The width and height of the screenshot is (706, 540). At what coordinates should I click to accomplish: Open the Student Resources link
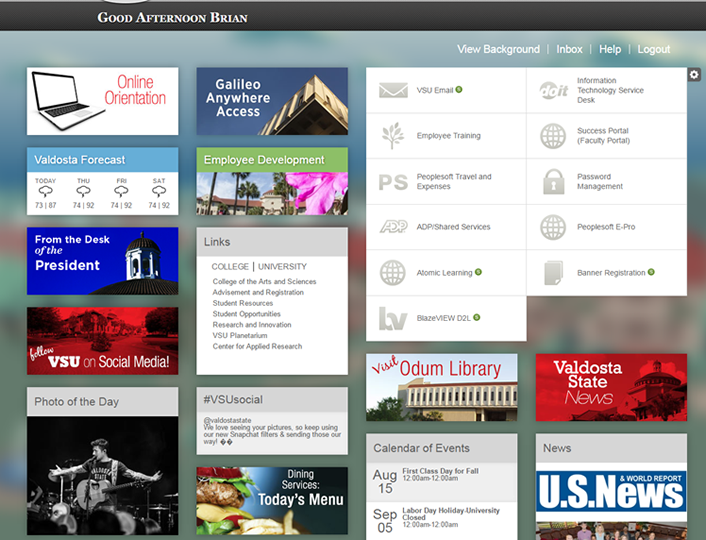tap(243, 303)
